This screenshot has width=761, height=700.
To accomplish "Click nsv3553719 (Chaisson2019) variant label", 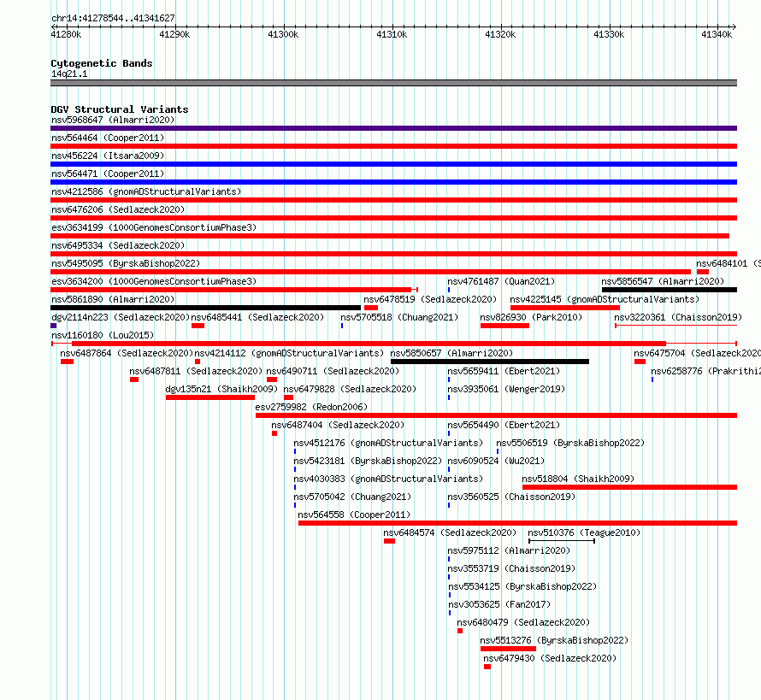I will (x=511, y=568).
